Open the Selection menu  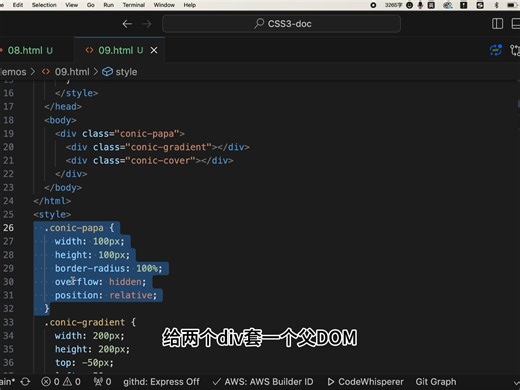[x=44, y=5]
